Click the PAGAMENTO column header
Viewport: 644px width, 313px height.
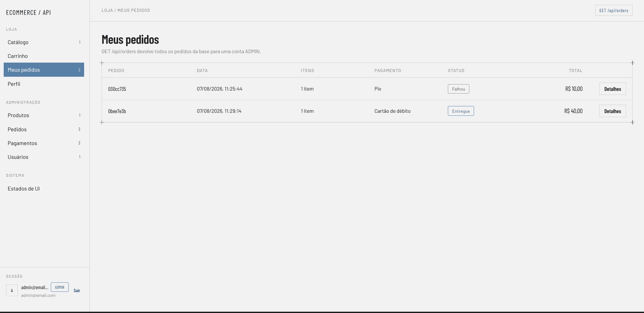pos(388,71)
